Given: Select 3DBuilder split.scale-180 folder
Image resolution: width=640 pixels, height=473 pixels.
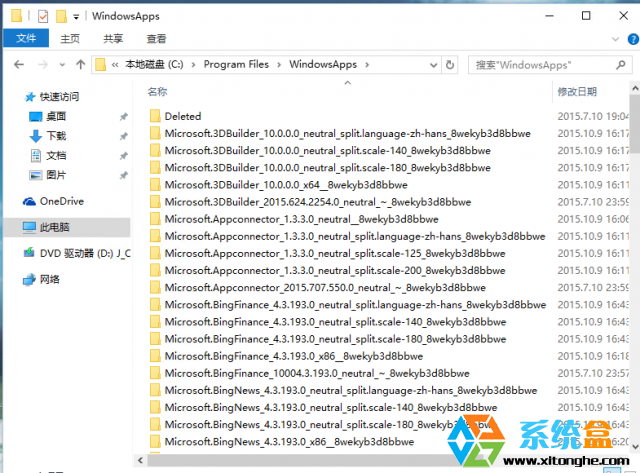Looking at the screenshot, I should [x=327, y=168].
